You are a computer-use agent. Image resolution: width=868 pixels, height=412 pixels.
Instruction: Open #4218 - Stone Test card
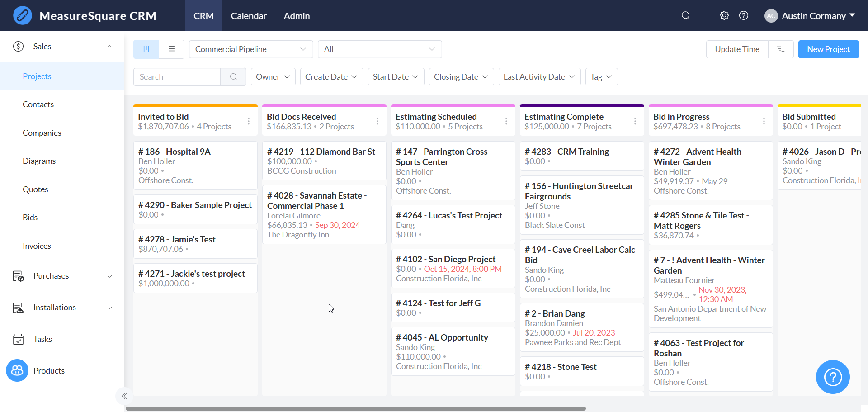pos(582,371)
